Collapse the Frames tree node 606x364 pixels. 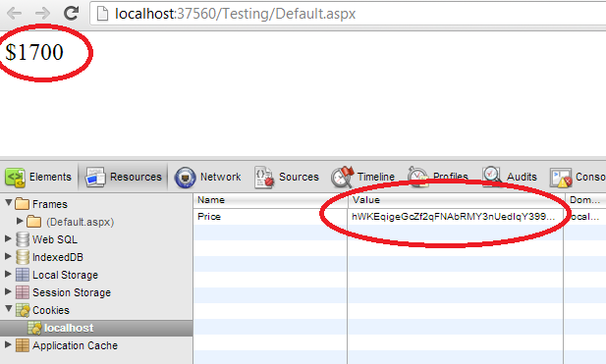coord(8,202)
